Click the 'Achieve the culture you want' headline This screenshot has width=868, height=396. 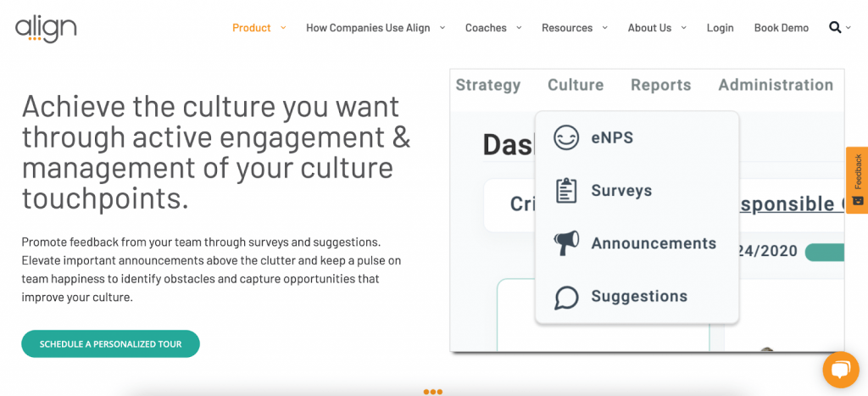(216, 153)
